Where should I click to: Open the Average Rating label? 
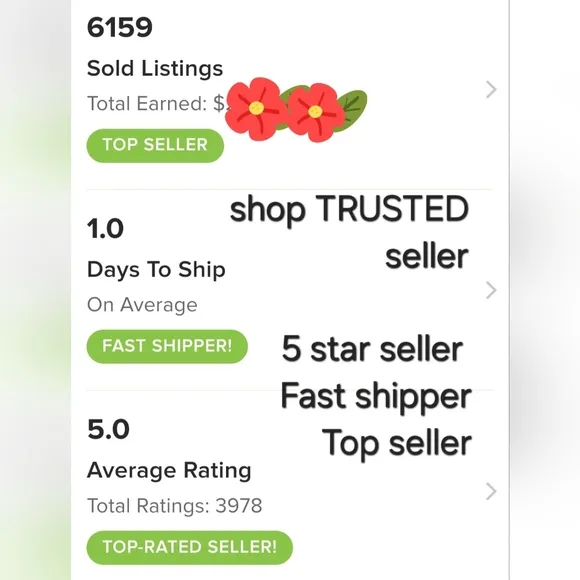click(169, 470)
